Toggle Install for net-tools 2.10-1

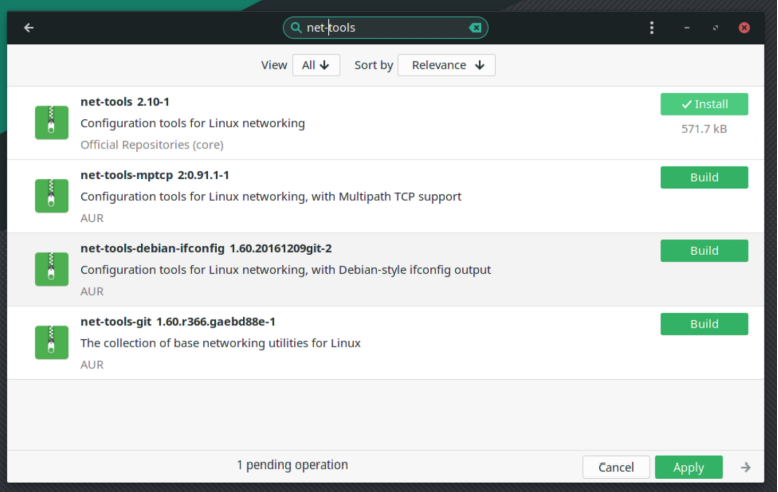pyautogui.click(x=704, y=104)
